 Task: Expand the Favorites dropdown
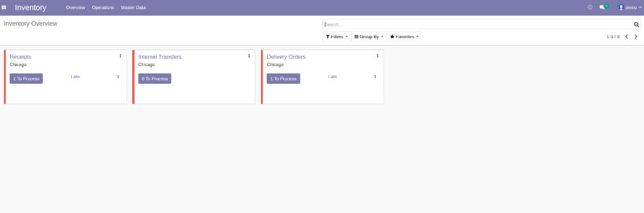tap(404, 36)
